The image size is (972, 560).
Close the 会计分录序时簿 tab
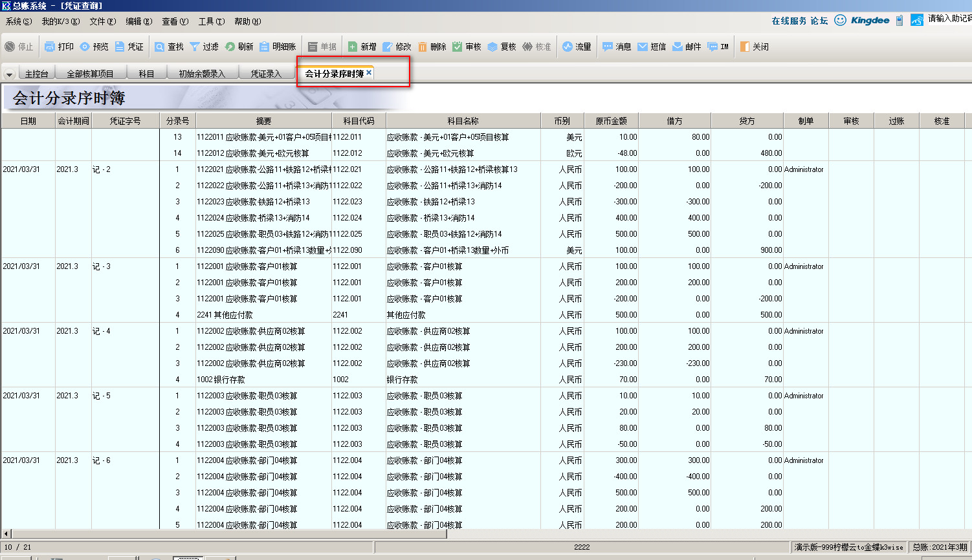pyautogui.click(x=369, y=72)
